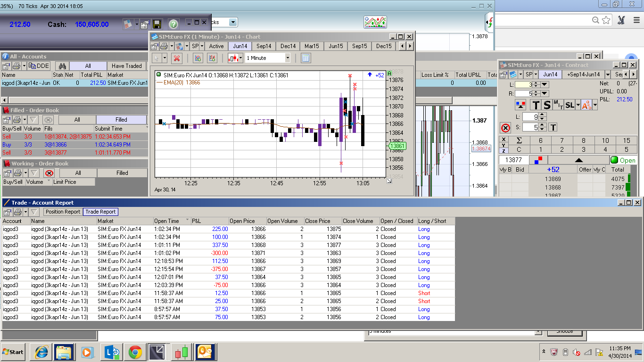Click the P&L column header in Trade Report
644x362 pixels.
(210, 221)
